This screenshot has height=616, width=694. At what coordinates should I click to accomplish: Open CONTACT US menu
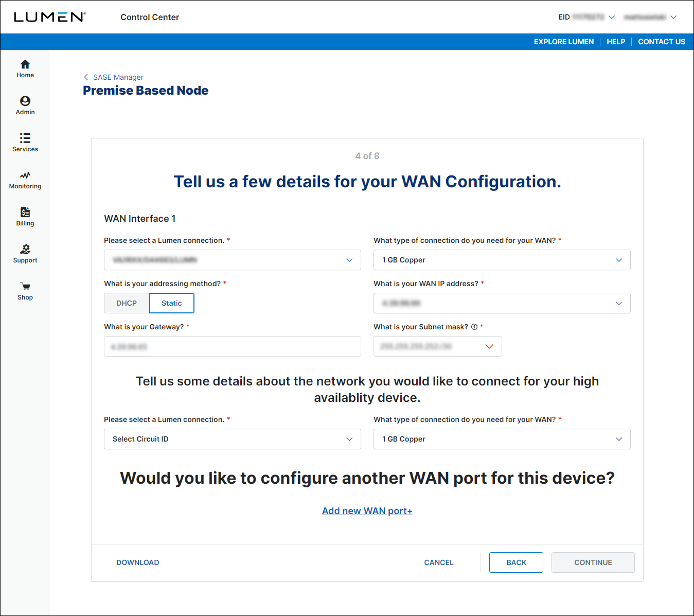click(662, 42)
